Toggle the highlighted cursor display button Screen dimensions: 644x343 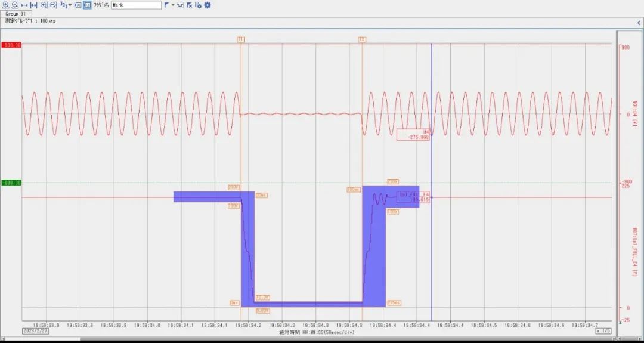(87, 5)
